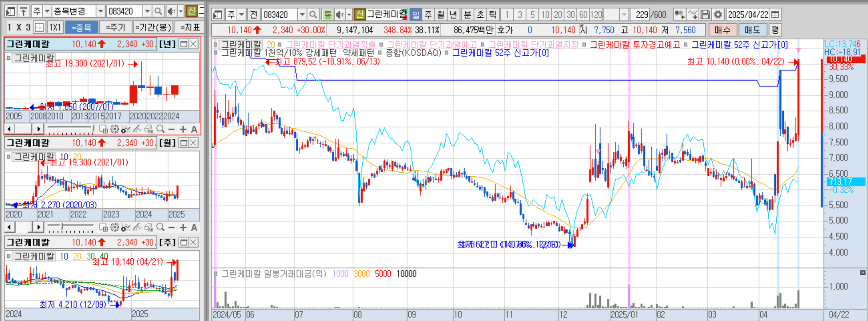Screen dimensions: 868x321
Task: Open calendar picker next to 2025/04/22
Action: click(775, 15)
